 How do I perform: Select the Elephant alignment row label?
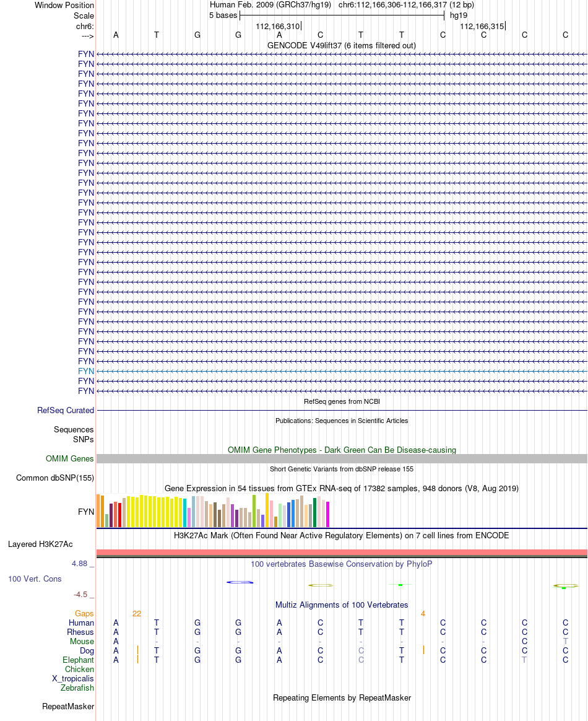click(x=78, y=660)
